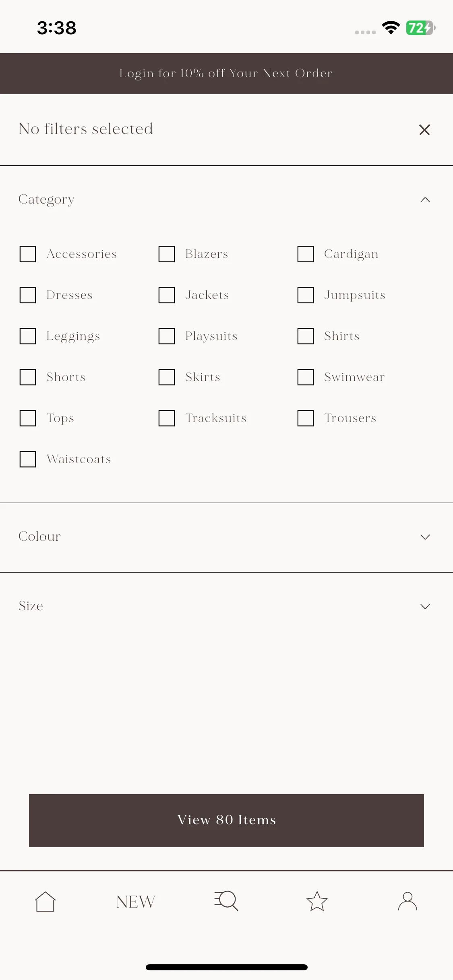Tap the battery indicator icon

[x=420, y=28]
